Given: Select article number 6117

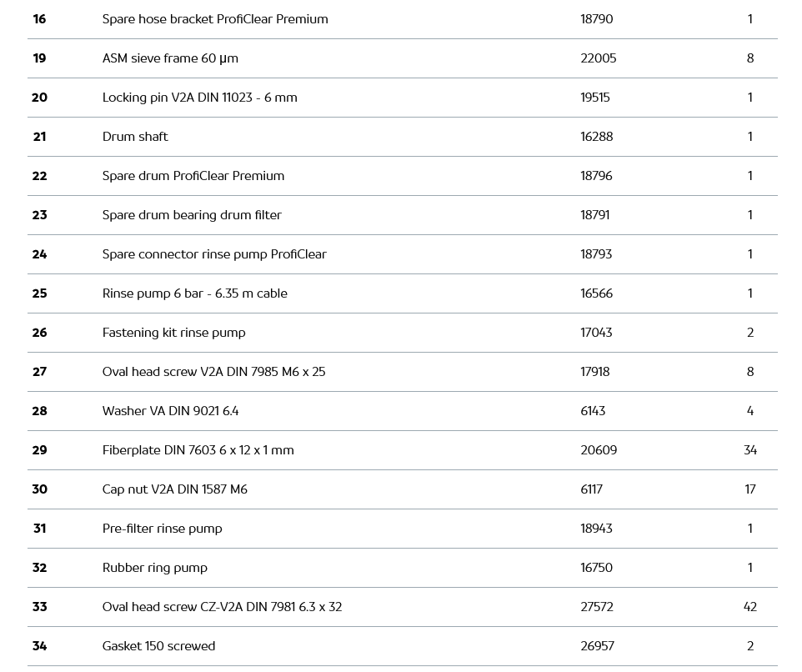Looking at the screenshot, I should 591,489.
